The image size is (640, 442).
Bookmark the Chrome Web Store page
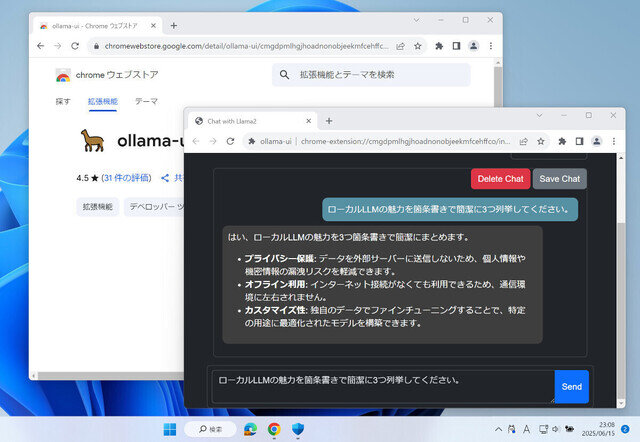point(418,46)
